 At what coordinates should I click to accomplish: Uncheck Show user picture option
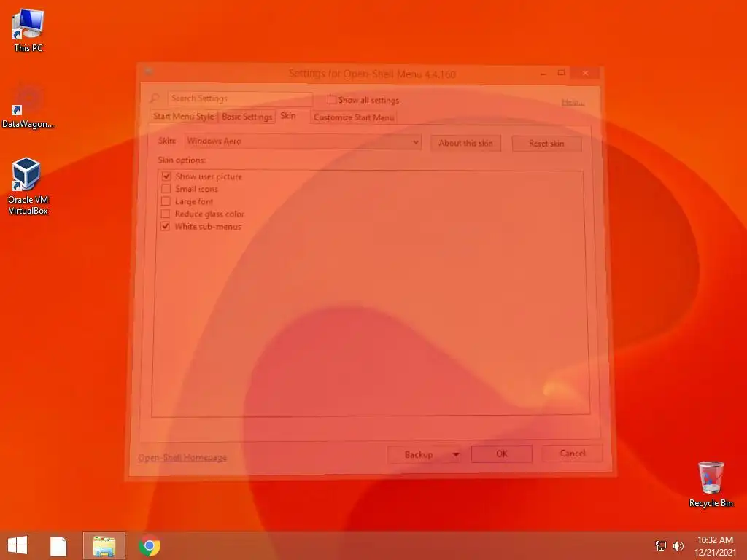coord(166,176)
